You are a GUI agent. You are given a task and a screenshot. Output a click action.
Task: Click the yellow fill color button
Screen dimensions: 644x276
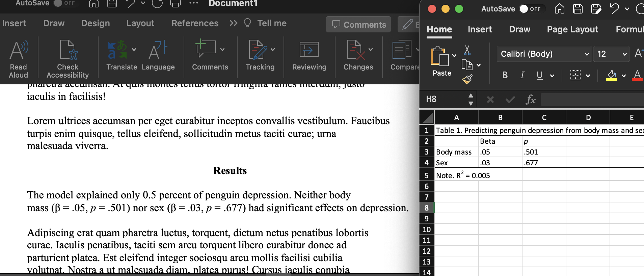pyautogui.click(x=612, y=75)
